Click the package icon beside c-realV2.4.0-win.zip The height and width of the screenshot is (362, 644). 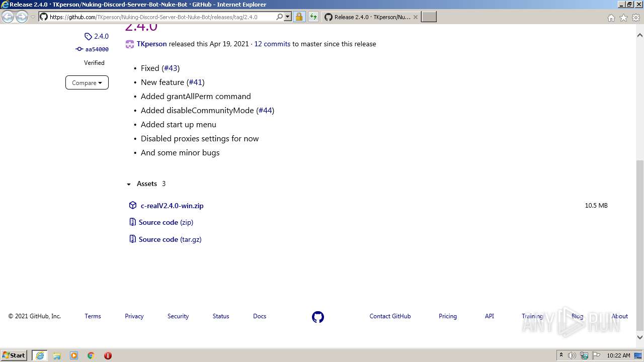click(133, 205)
